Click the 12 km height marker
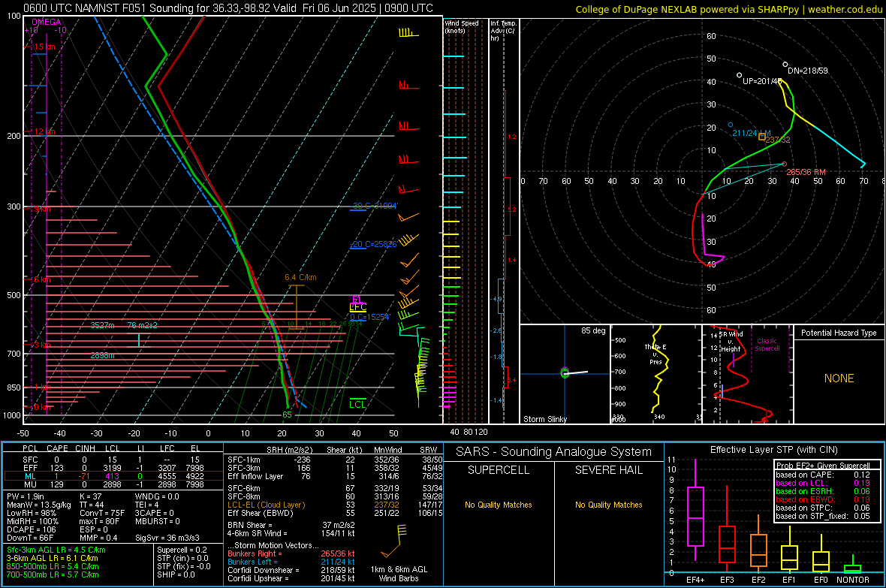This screenshot has width=886, height=588. tap(44, 131)
